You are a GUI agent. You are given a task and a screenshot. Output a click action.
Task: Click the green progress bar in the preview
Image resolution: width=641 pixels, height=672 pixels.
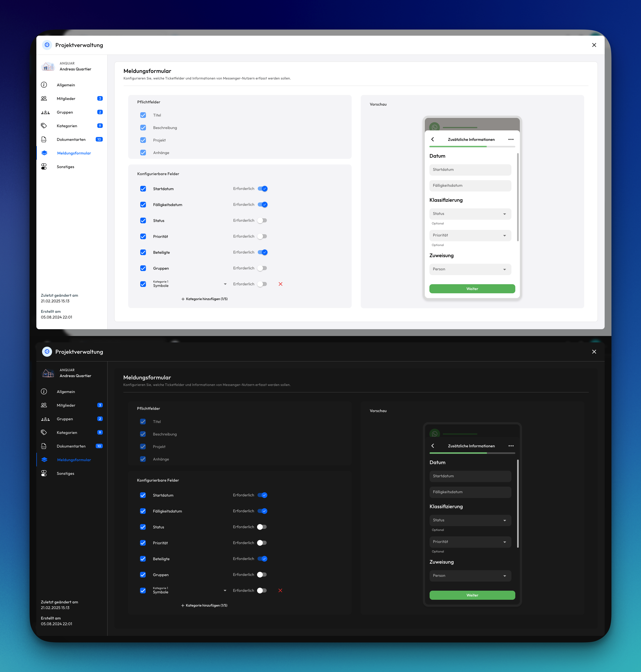(x=458, y=147)
